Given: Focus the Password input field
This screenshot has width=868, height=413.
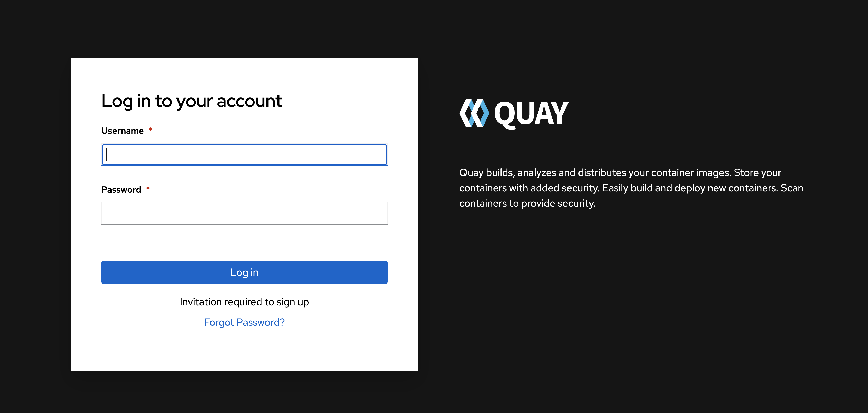Looking at the screenshot, I should [244, 213].
